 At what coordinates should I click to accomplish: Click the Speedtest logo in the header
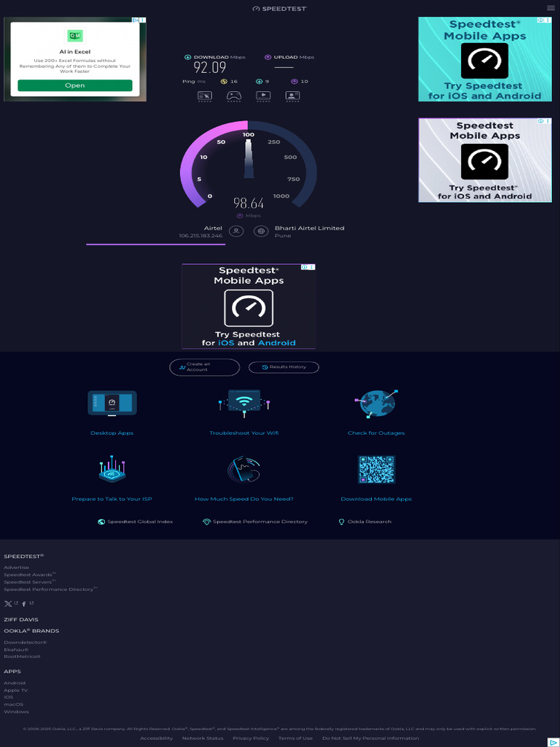[x=280, y=9]
